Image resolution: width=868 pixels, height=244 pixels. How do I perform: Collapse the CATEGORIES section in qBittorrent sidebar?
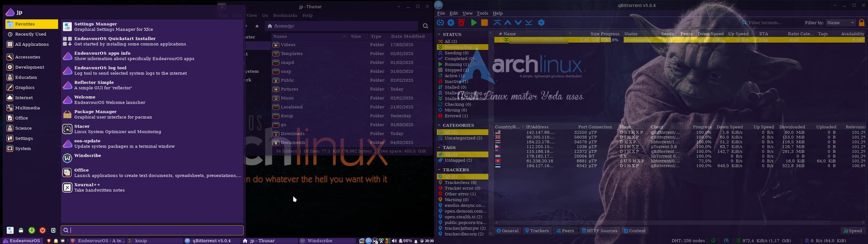click(439, 125)
